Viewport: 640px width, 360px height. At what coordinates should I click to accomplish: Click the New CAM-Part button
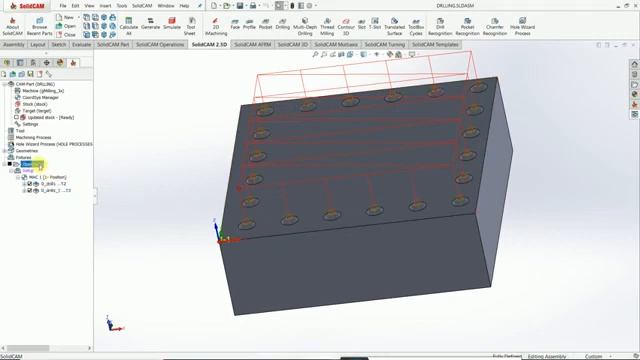pos(65,18)
